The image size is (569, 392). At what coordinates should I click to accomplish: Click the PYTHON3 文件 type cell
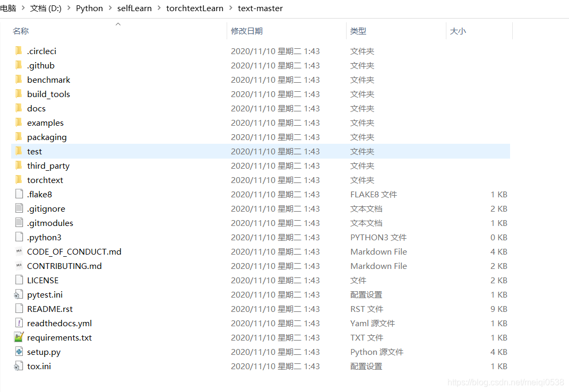coord(378,237)
